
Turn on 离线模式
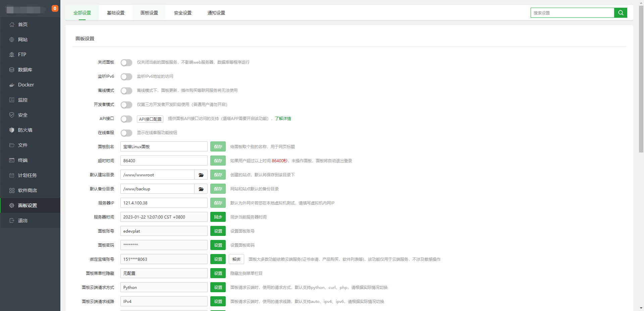pyautogui.click(x=126, y=90)
